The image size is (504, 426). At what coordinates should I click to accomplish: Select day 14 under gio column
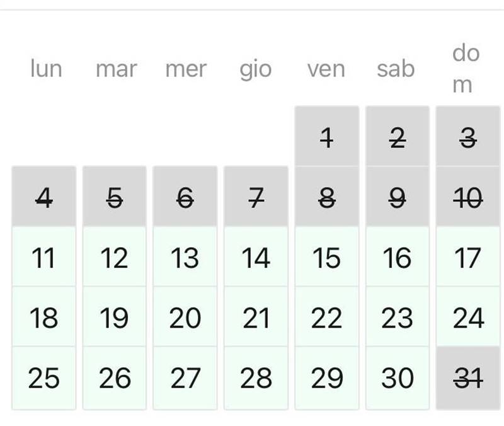point(256,258)
